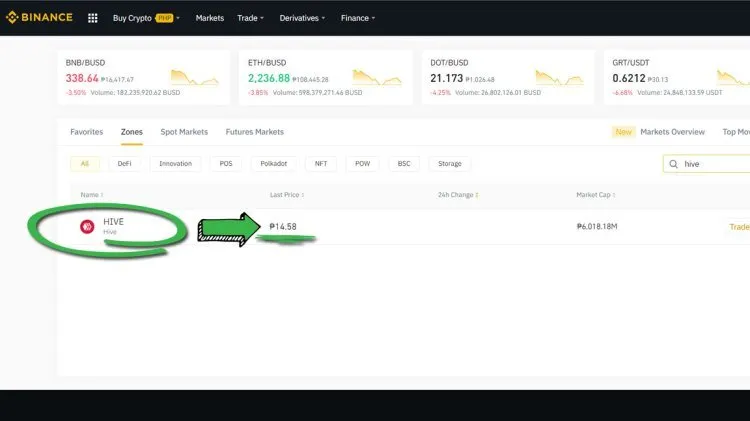The height and width of the screenshot is (421, 750).
Task: Open Markets Overview link
Action: [672, 132]
